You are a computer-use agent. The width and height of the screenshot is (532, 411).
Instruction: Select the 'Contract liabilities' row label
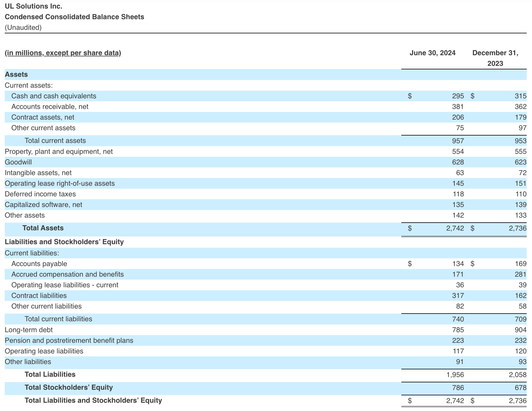(39, 296)
